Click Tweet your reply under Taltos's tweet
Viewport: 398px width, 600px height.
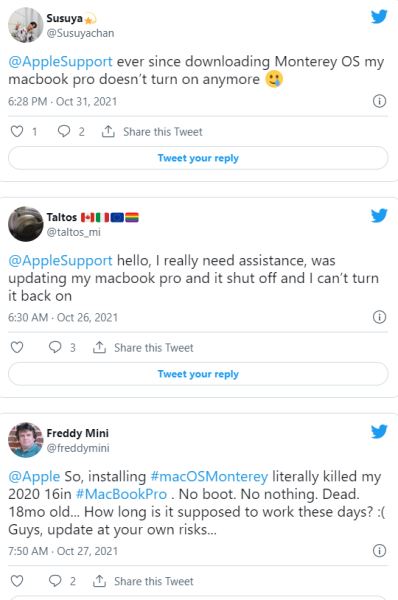[198, 374]
